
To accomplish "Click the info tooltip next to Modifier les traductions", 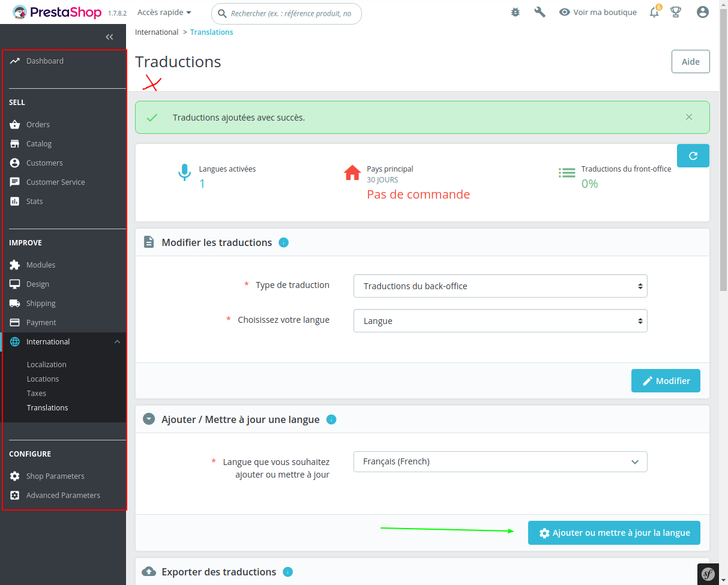I will point(283,242).
